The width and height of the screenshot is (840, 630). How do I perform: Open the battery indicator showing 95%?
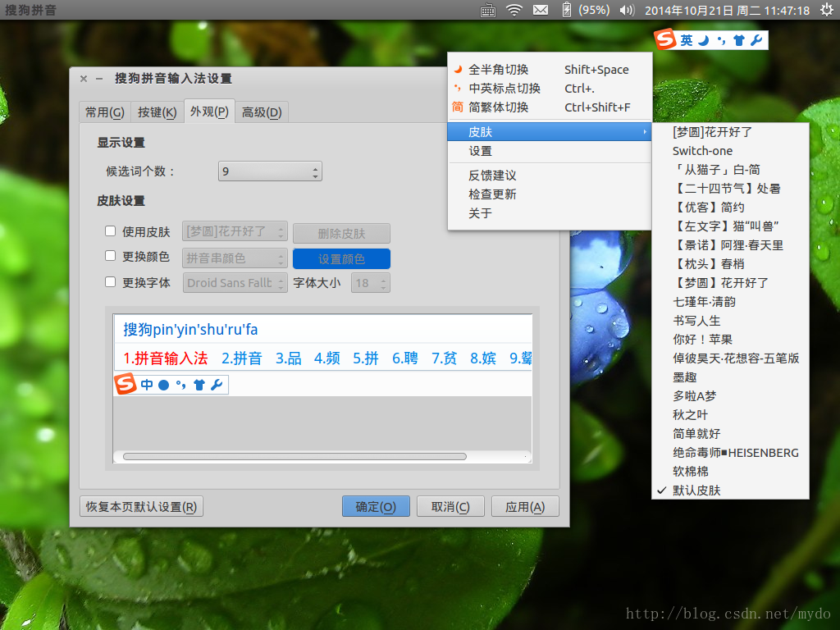pyautogui.click(x=585, y=10)
